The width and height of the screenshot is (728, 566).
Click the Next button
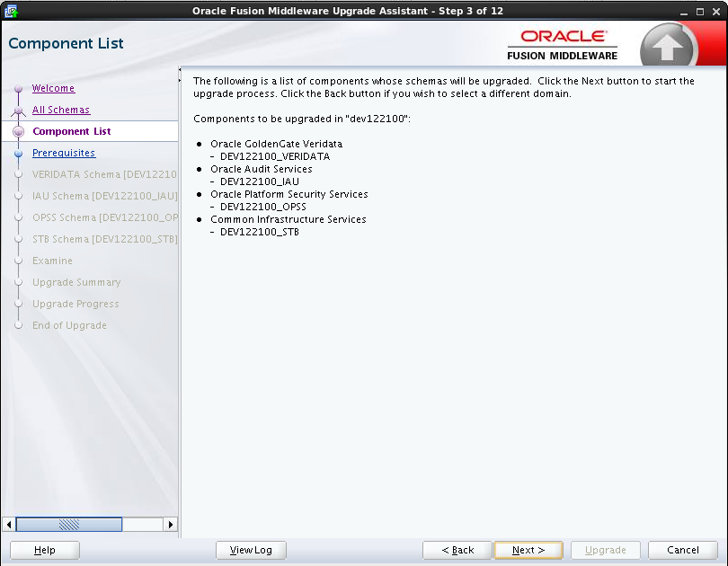528,550
